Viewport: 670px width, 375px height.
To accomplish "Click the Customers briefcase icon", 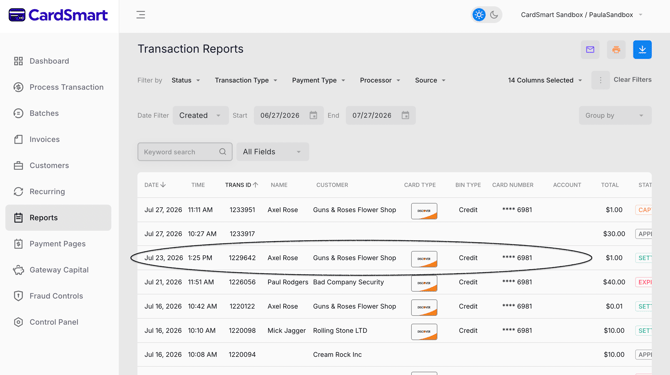I will pyautogui.click(x=18, y=165).
